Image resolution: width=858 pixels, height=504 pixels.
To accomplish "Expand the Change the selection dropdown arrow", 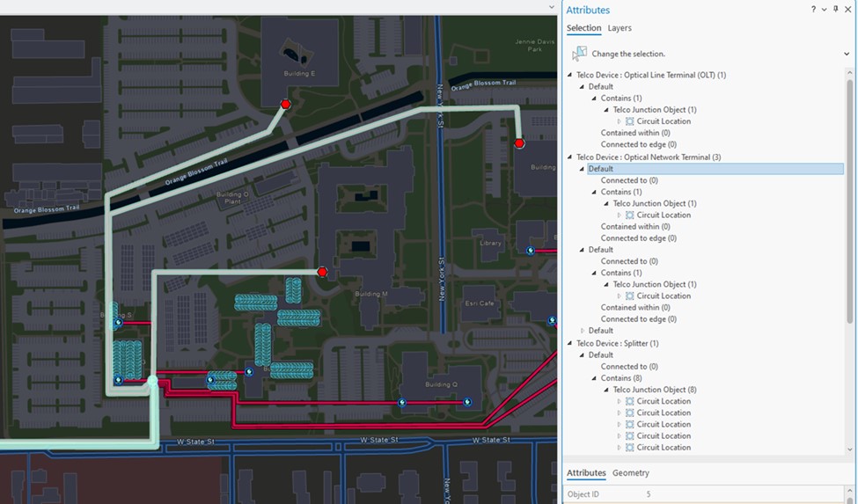I will pos(847,54).
